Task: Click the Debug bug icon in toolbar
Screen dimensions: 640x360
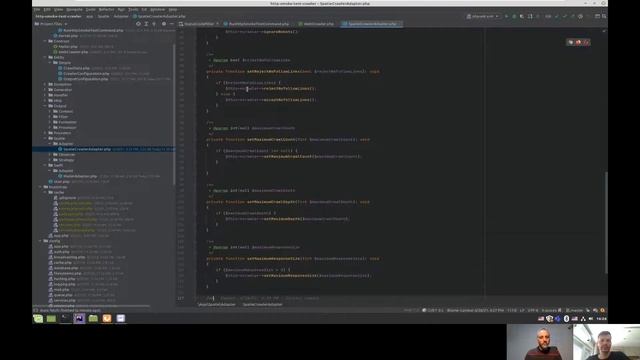Action: tap(514, 16)
